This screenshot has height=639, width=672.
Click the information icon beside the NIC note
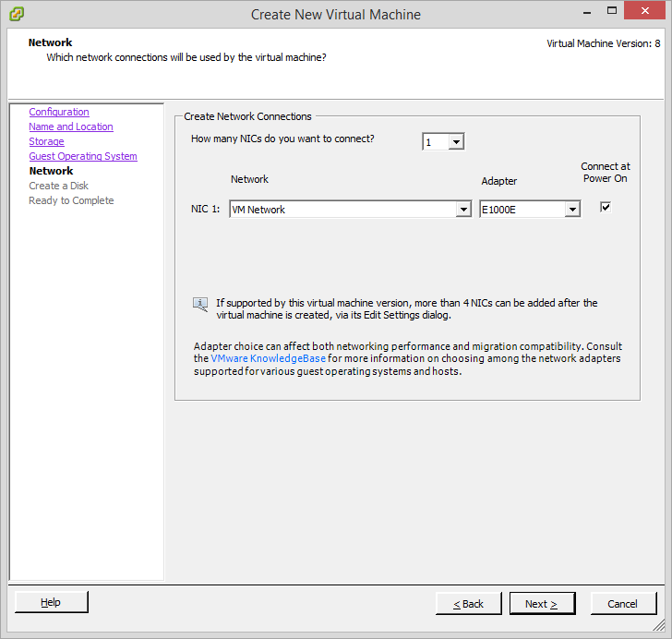pyautogui.click(x=200, y=304)
